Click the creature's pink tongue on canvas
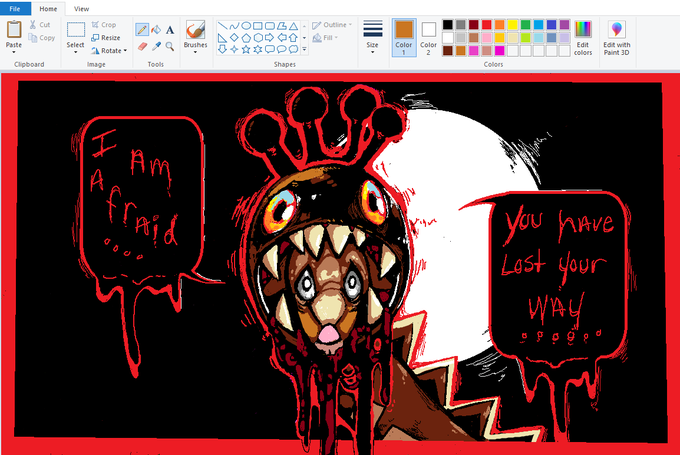 pos(328,335)
